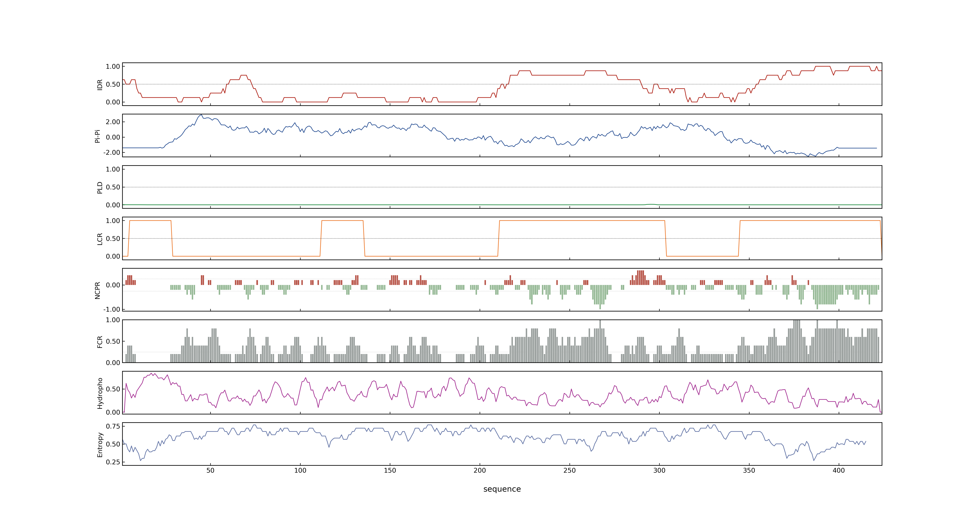Click x-axis tick label 150

390,470
